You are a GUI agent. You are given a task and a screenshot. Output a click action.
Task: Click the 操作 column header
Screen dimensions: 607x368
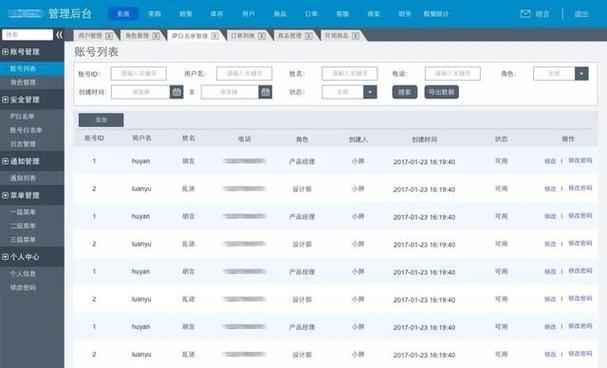click(568, 139)
